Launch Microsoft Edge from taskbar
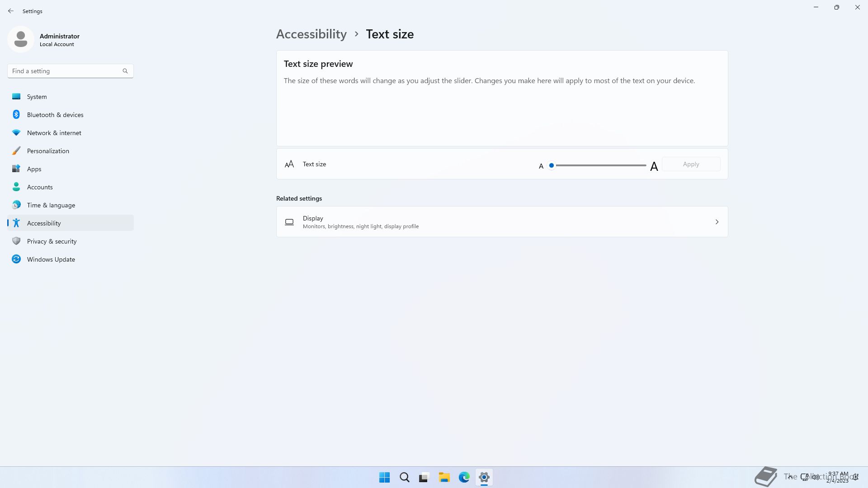Viewport: 868px width, 488px height. click(464, 477)
